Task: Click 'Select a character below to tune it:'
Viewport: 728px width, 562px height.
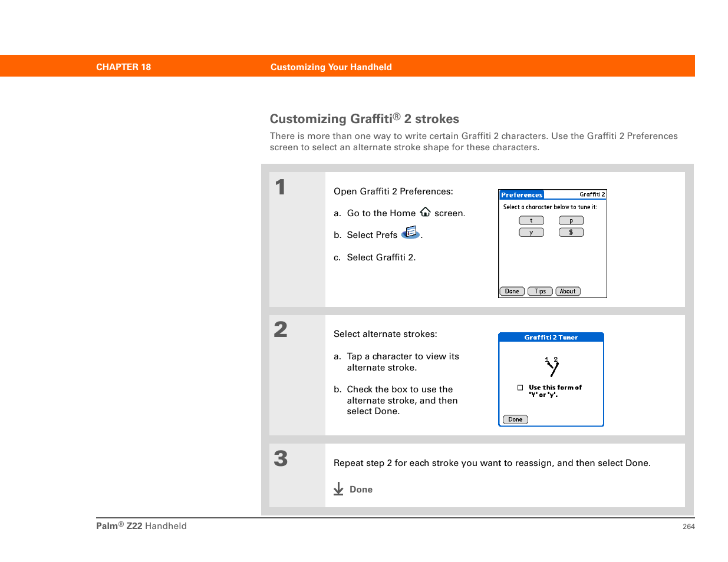Action: pos(550,207)
